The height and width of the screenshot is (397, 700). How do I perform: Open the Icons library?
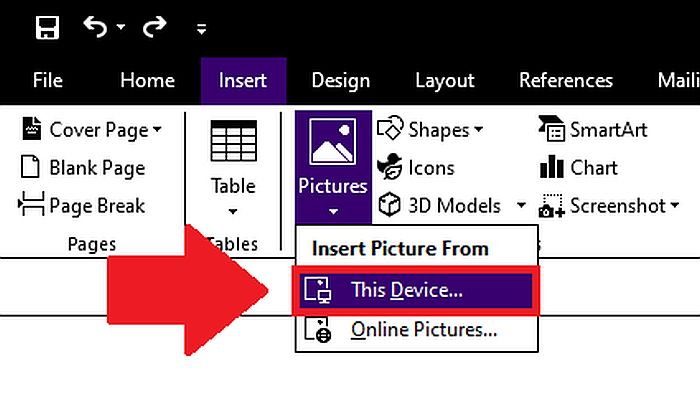pos(416,168)
